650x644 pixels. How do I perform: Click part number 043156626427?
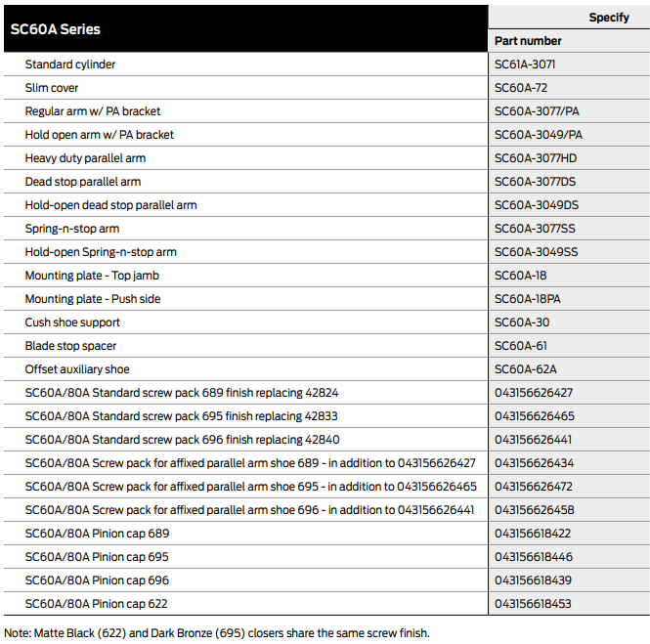pos(534,393)
